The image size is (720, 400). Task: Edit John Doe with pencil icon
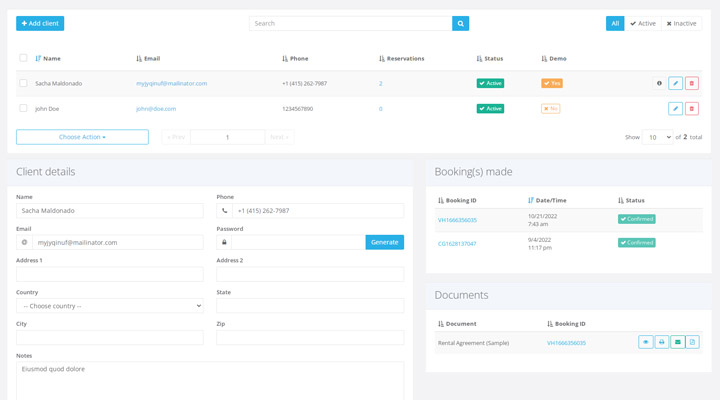pos(675,108)
